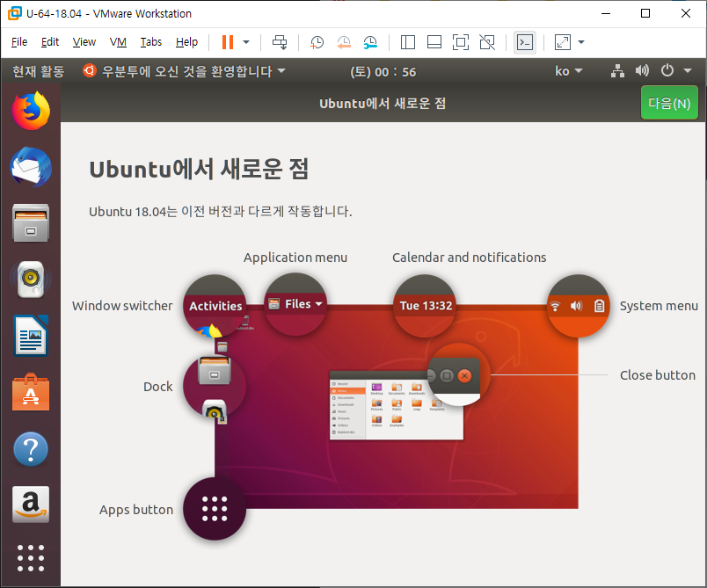707x588 pixels.
Task: Open the power options dropdown arrow beside pause
Action: (246, 42)
